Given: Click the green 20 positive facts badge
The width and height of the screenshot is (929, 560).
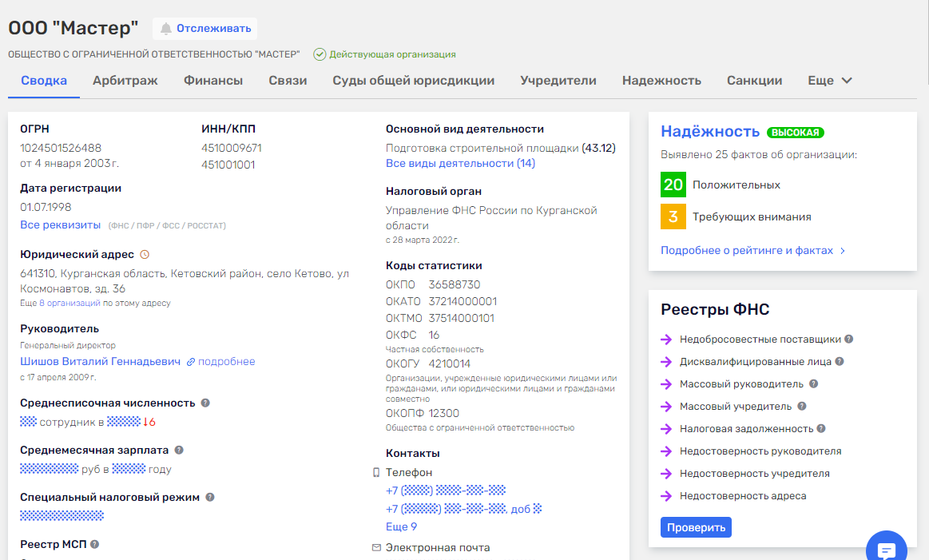Looking at the screenshot, I should [673, 185].
